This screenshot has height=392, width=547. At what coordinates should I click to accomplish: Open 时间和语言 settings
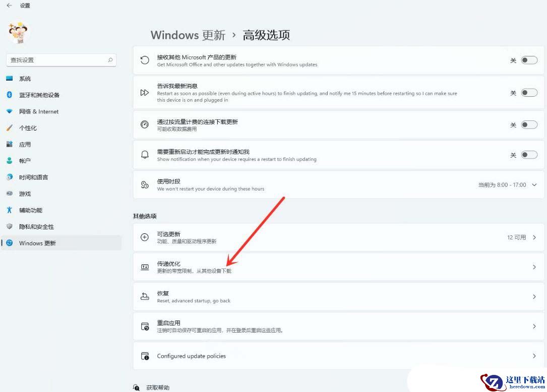[33, 177]
